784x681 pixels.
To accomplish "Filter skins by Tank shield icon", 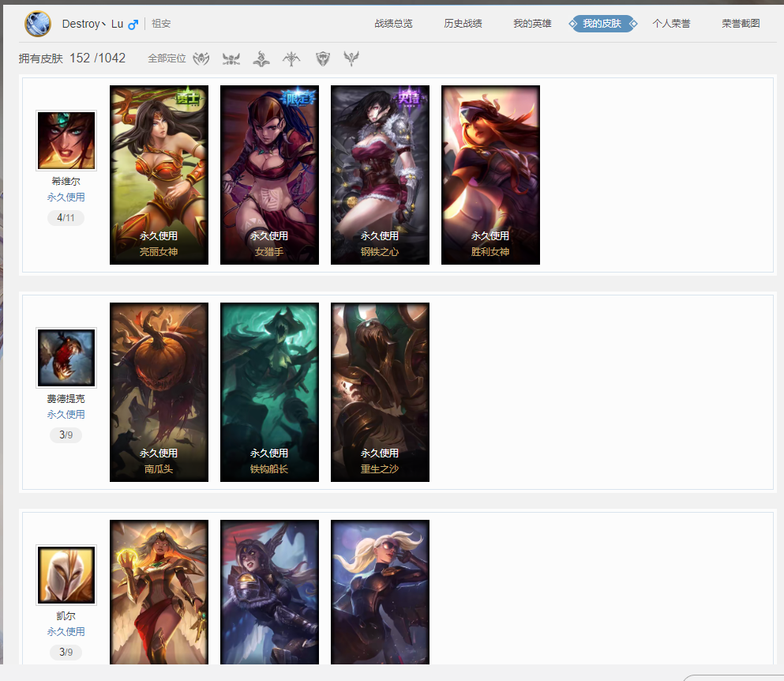I will pos(322,58).
